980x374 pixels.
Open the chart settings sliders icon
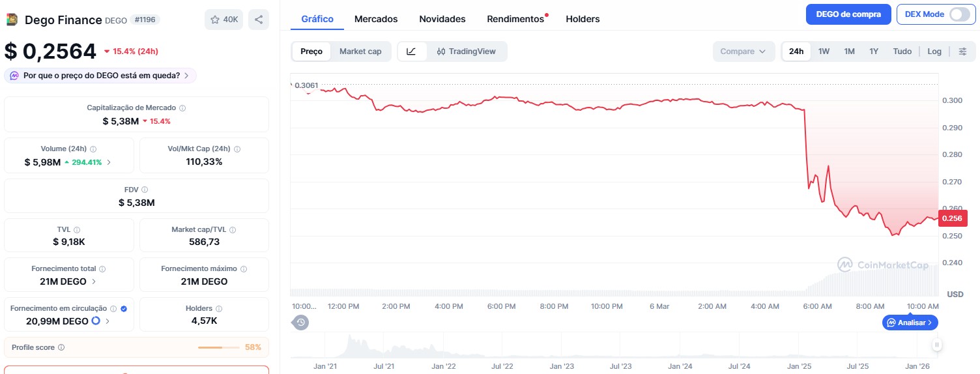[x=962, y=51]
